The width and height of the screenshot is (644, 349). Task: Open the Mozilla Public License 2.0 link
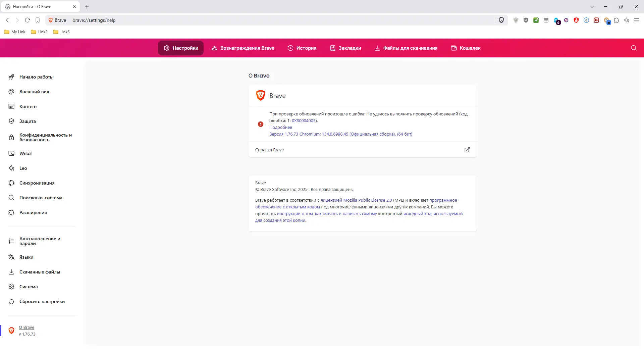click(356, 200)
